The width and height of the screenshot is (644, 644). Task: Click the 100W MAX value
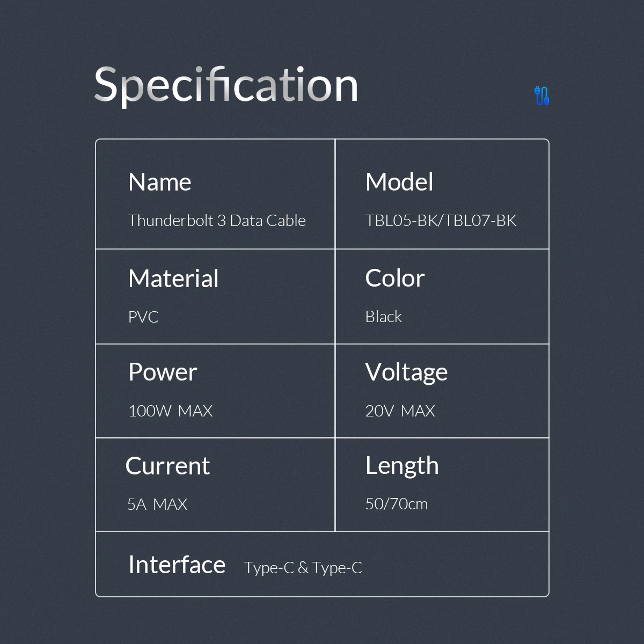point(170,411)
